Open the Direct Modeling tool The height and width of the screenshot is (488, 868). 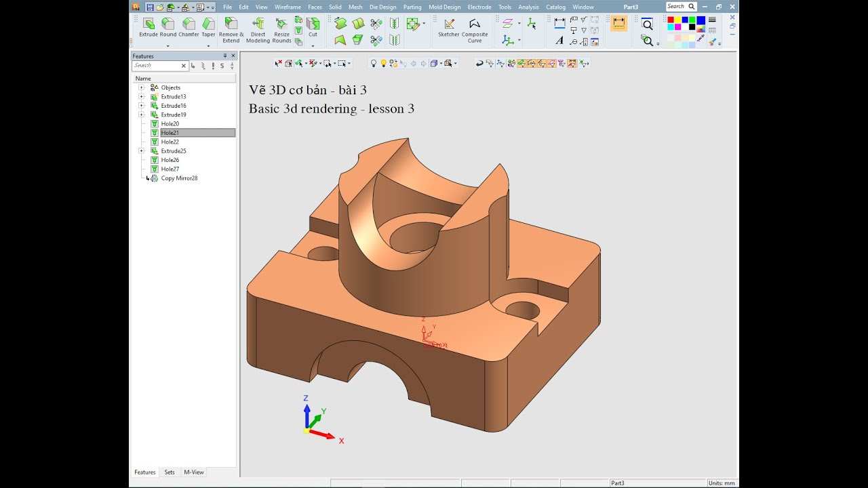tap(258, 30)
